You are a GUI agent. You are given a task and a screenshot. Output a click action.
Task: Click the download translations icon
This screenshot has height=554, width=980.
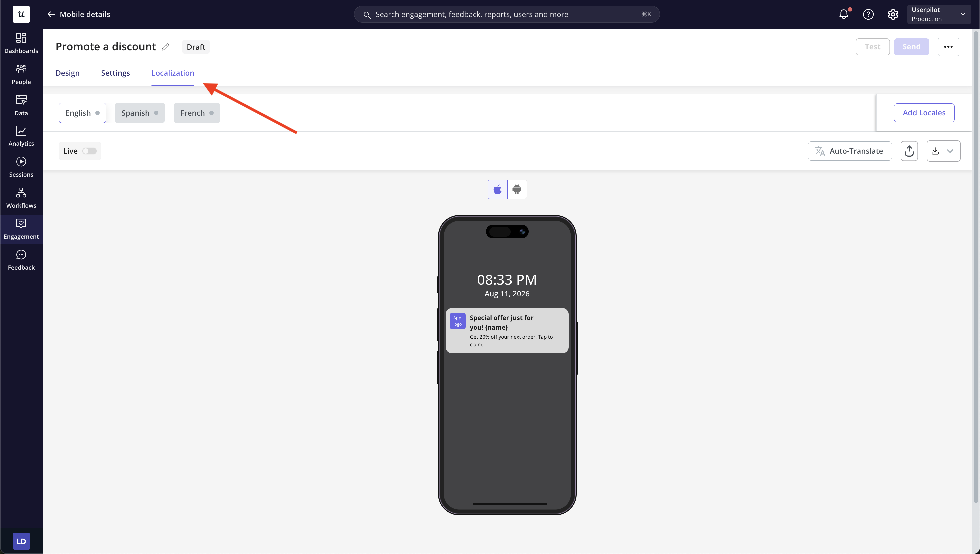point(935,151)
